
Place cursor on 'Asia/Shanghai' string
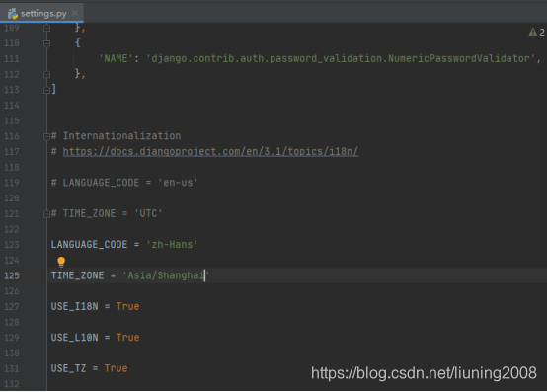(x=166, y=275)
